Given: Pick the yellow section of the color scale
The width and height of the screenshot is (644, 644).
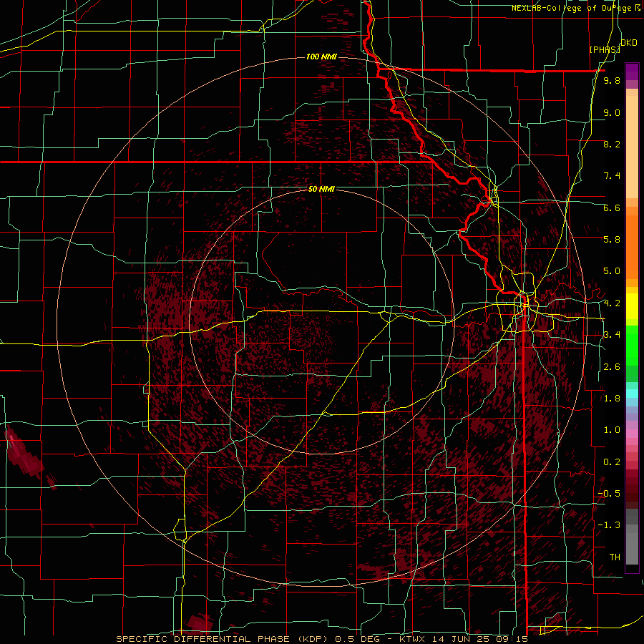Looking at the screenshot, I should click(632, 306).
